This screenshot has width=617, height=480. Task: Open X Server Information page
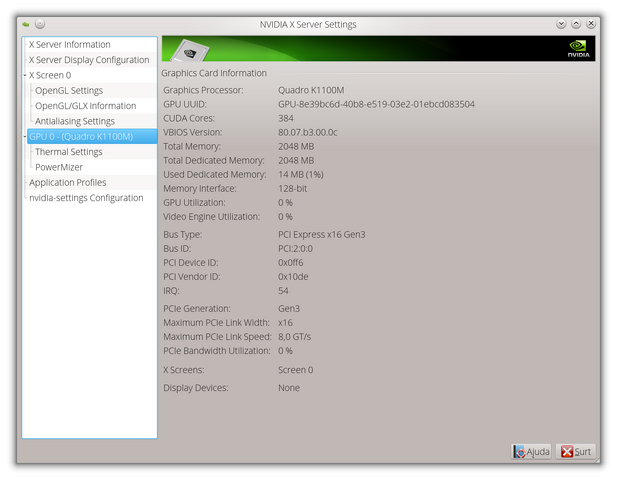[70, 44]
